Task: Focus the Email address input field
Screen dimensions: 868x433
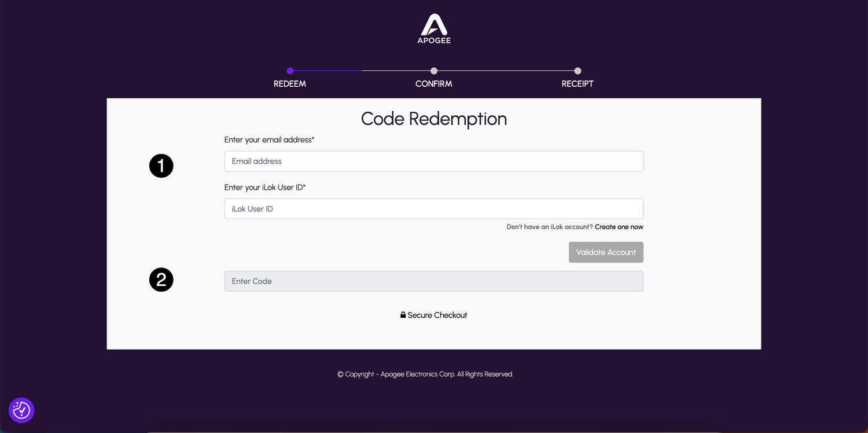Action: pos(434,162)
